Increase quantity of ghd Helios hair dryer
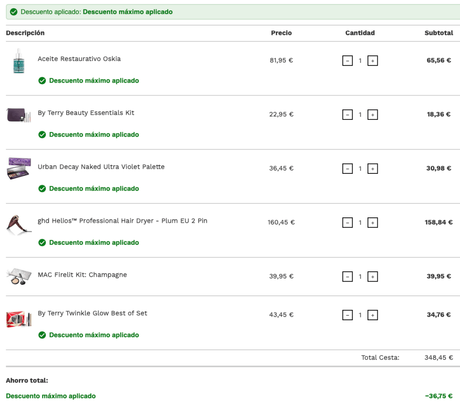This screenshot has height=406, width=460. [372, 223]
